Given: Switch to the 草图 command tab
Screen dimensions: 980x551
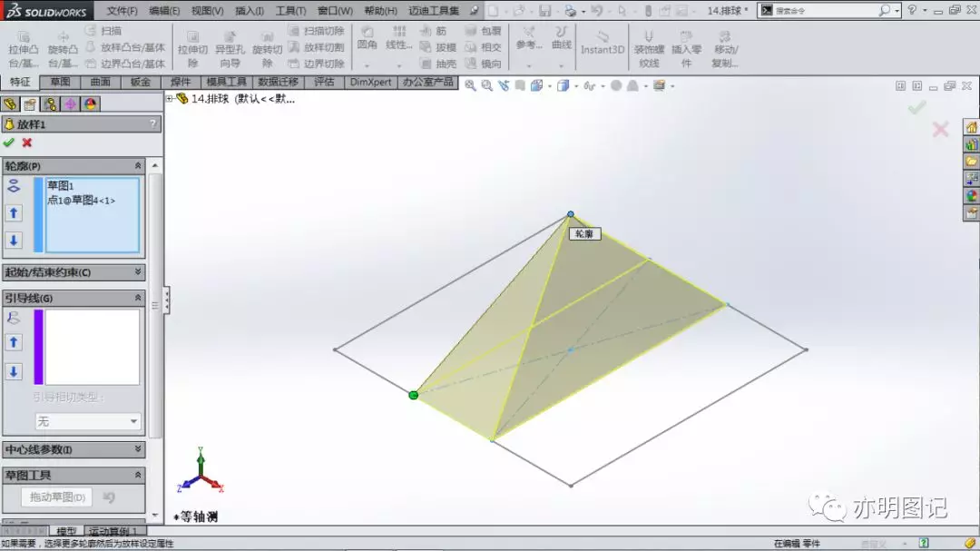Looking at the screenshot, I should click(x=60, y=82).
